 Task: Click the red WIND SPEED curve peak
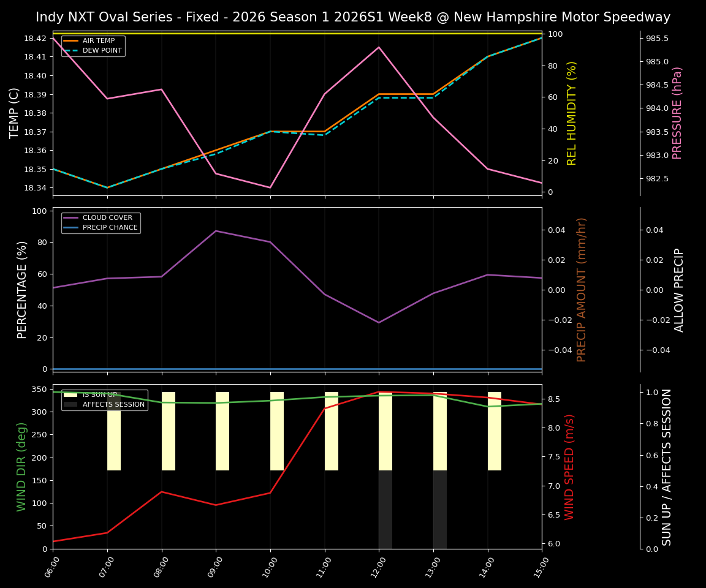coord(378,392)
